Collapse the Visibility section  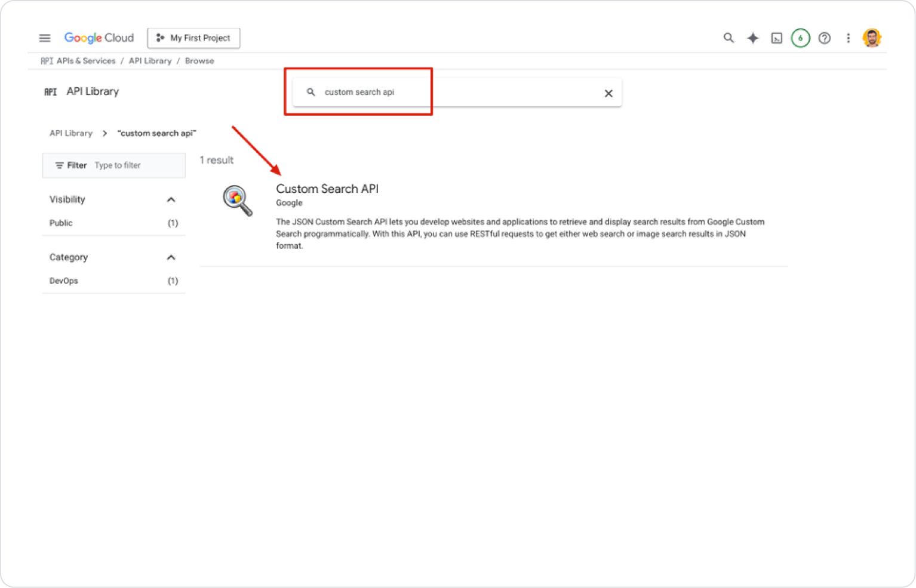(171, 199)
